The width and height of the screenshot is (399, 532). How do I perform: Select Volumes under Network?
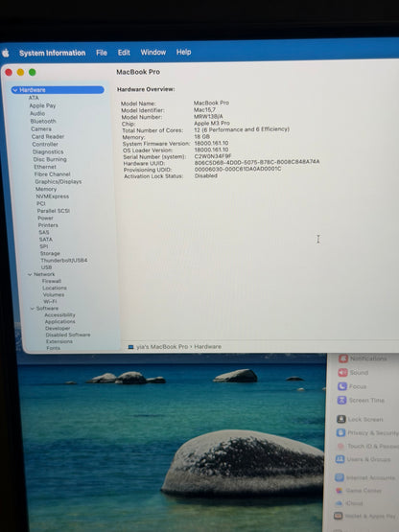[x=54, y=294]
